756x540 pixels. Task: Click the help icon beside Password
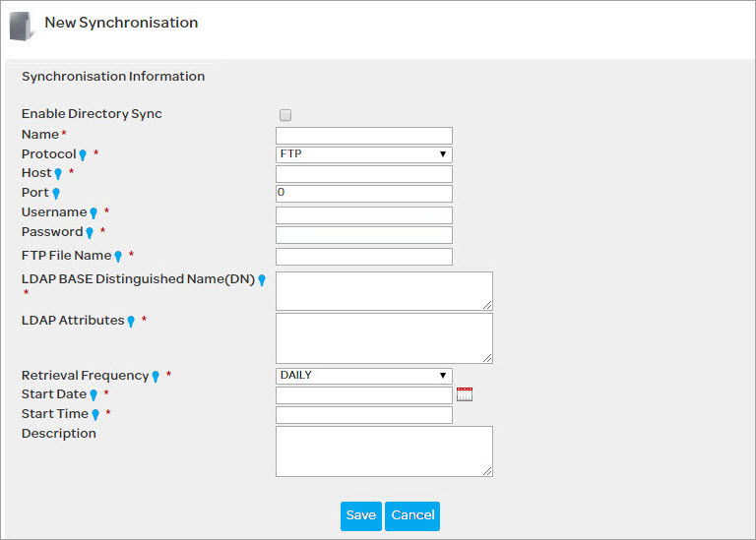[x=90, y=233]
